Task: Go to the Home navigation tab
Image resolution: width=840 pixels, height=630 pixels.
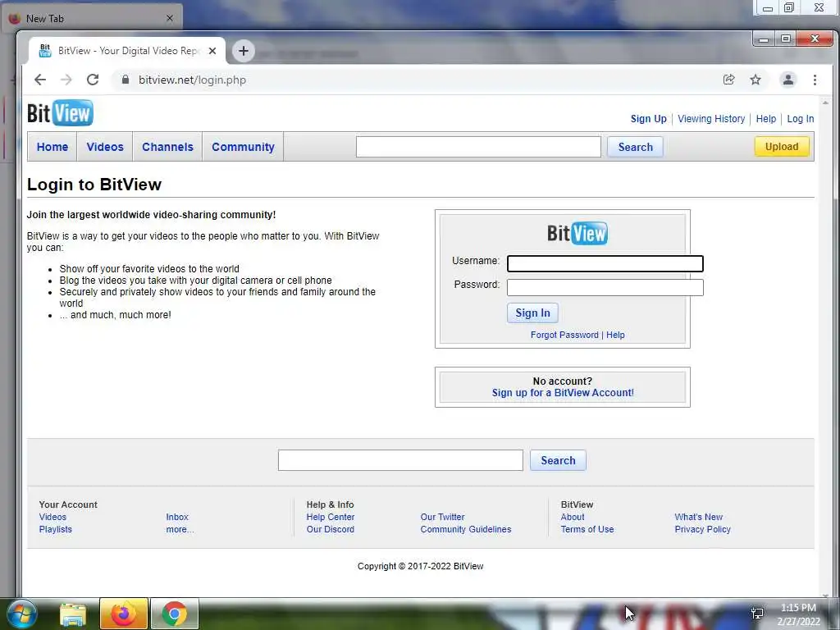Action: [52, 147]
